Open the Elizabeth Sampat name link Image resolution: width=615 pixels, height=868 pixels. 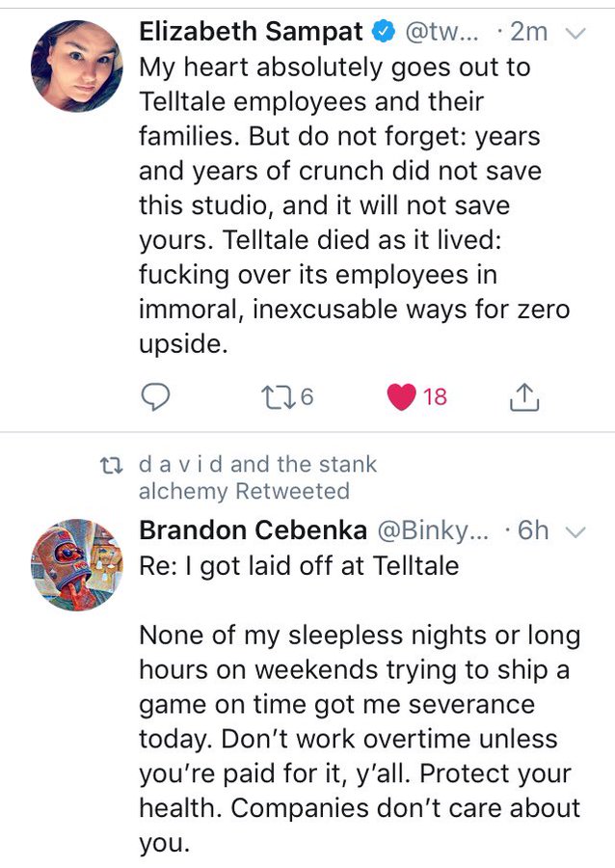tap(251, 32)
